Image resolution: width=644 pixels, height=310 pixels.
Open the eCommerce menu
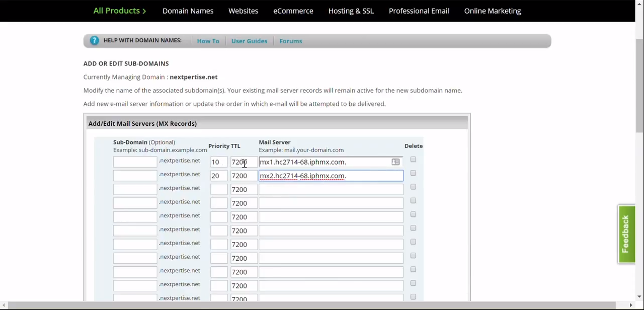click(293, 11)
